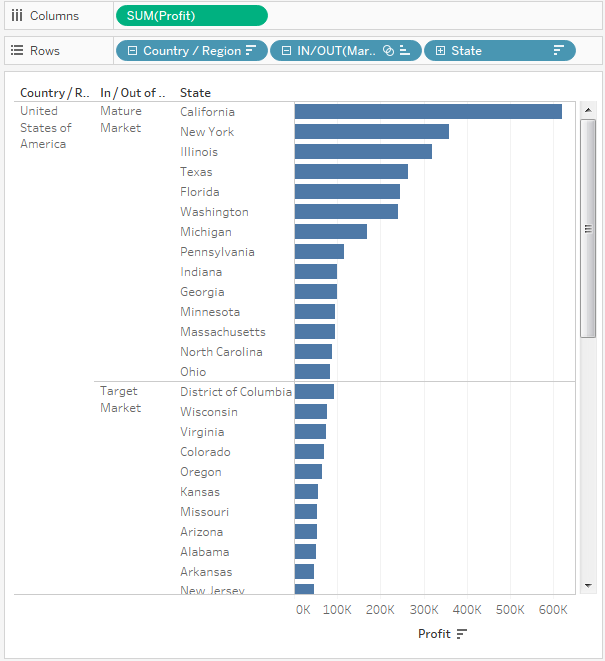The height and width of the screenshot is (661, 605).
Task: Select the California bar in the chart
Action: (x=428, y=112)
